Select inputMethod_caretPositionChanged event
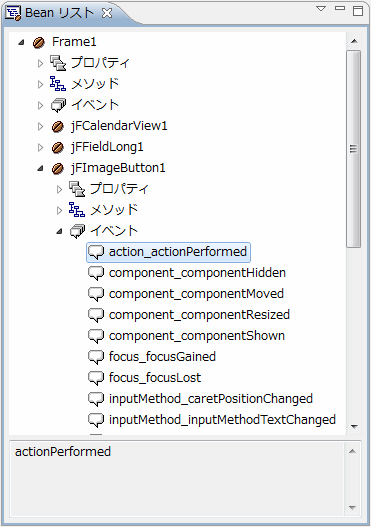Screen dimensions: 371x527 tap(211, 399)
